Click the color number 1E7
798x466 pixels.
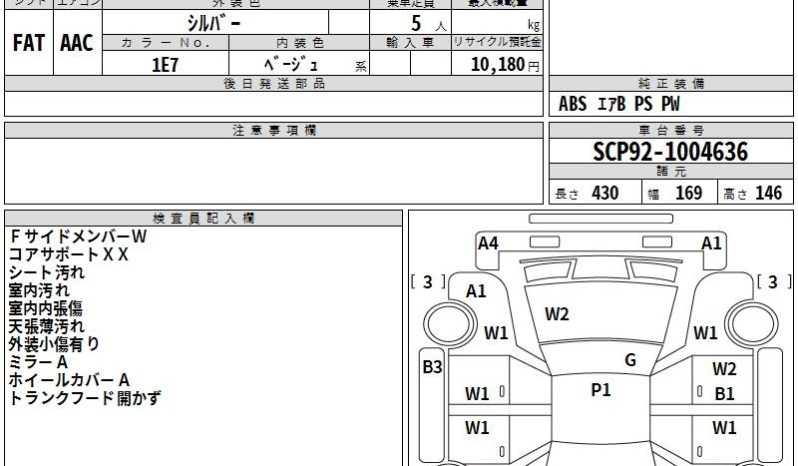tap(164, 64)
